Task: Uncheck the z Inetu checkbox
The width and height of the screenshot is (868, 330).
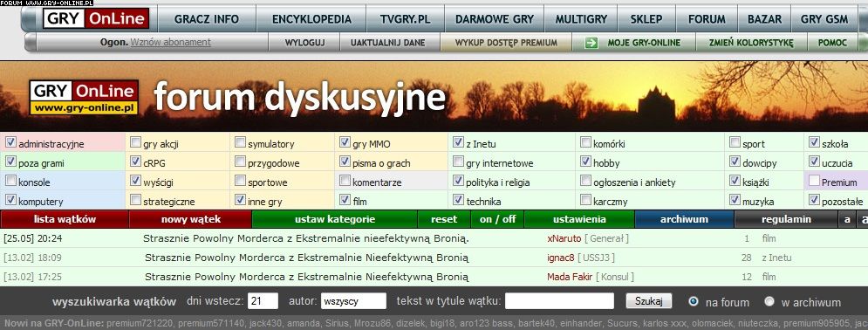Action: click(458, 142)
